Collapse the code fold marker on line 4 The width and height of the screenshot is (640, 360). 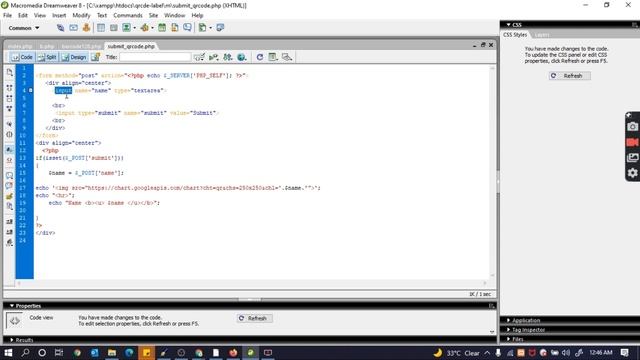click(31, 90)
